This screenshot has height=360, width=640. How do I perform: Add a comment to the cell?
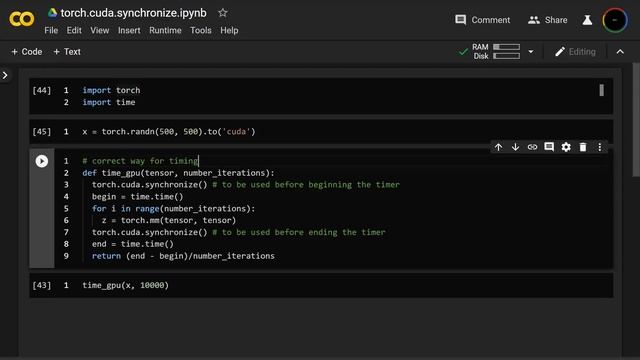click(549, 147)
